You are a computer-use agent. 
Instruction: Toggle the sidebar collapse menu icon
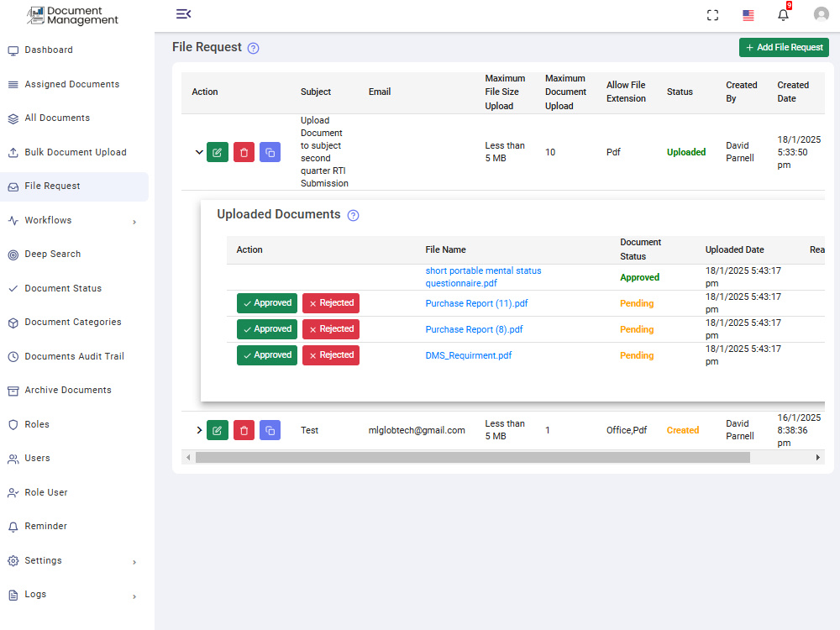pyautogui.click(x=184, y=14)
